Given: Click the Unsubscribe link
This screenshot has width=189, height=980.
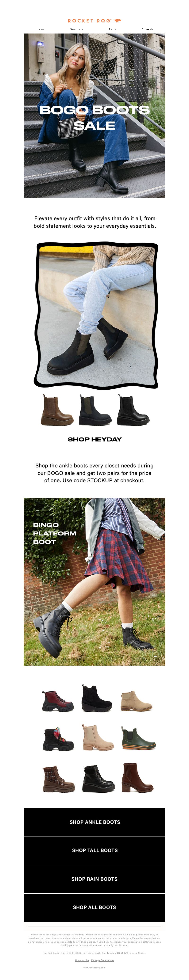Looking at the screenshot, I should click(82, 960).
